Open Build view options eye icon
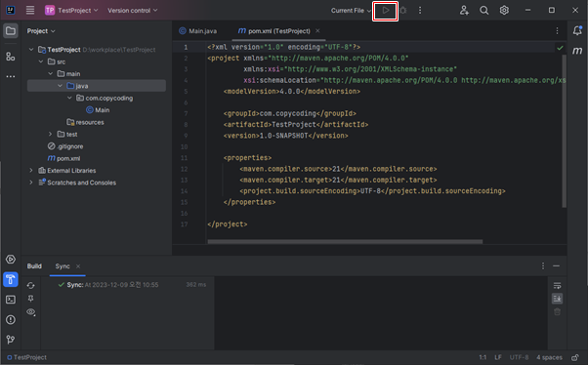Viewport: 588px width, 365px height. click(x=31, y=312)
